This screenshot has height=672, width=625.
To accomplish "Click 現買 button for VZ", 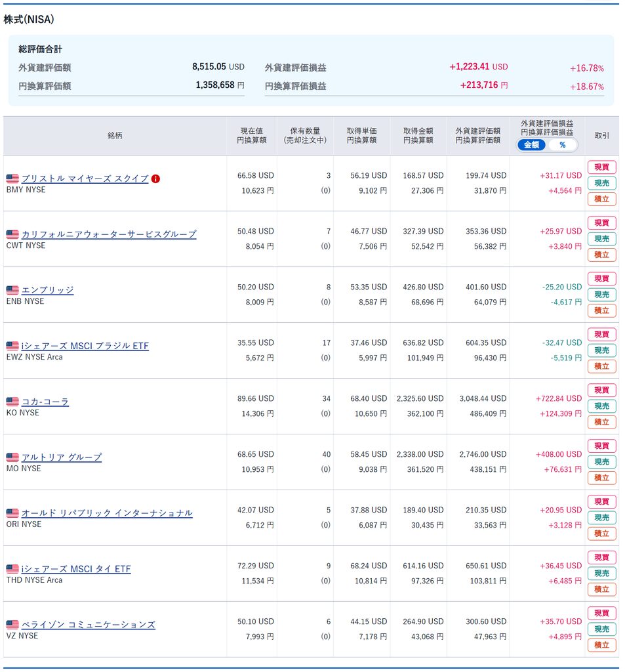I will (601, 613).
